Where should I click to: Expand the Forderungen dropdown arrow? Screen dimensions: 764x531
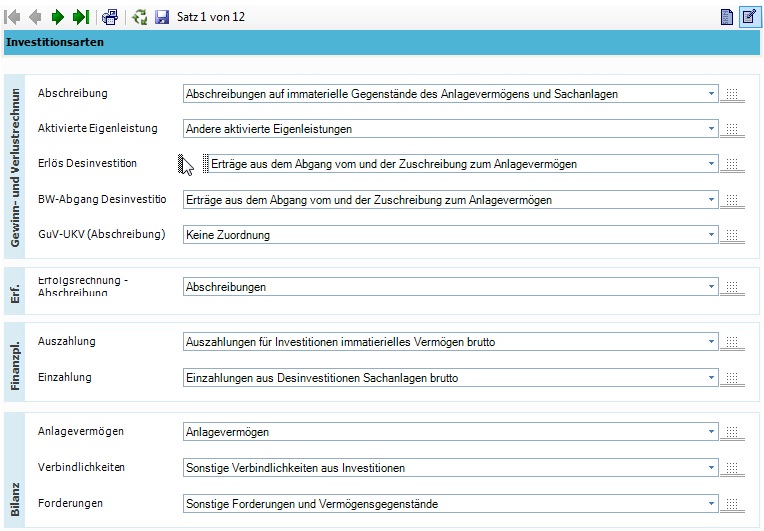click(711, 504)
